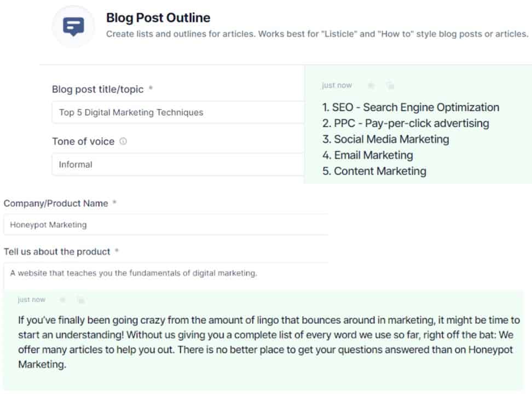This screenshot has width=532, height=396.
Task: Click the Tone of voice label
Action: [x=83, y=141]
